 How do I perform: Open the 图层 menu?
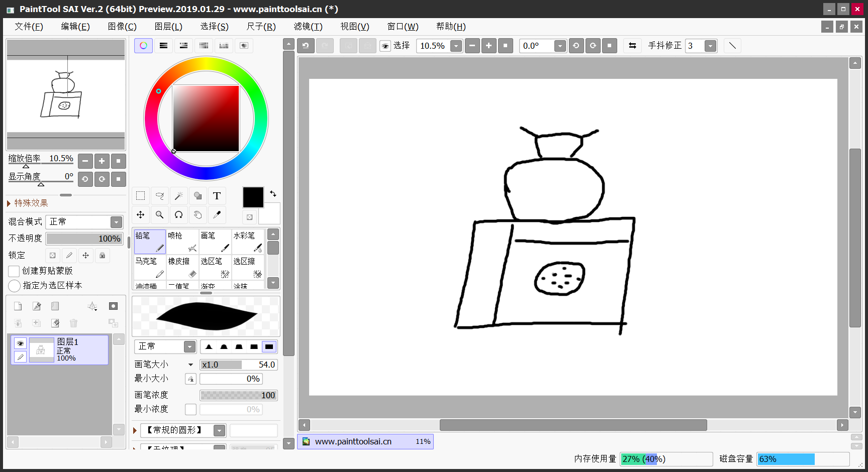[x=168, y=27]
